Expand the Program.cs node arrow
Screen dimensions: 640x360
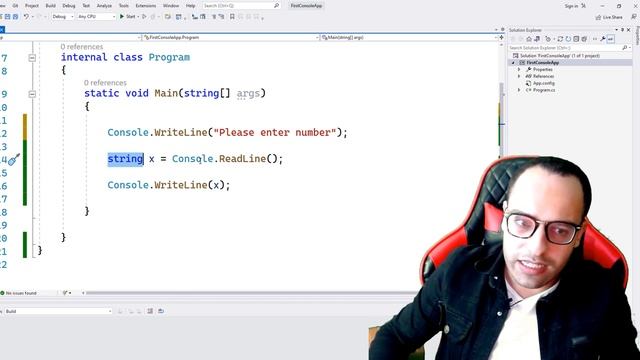[519, 90]
